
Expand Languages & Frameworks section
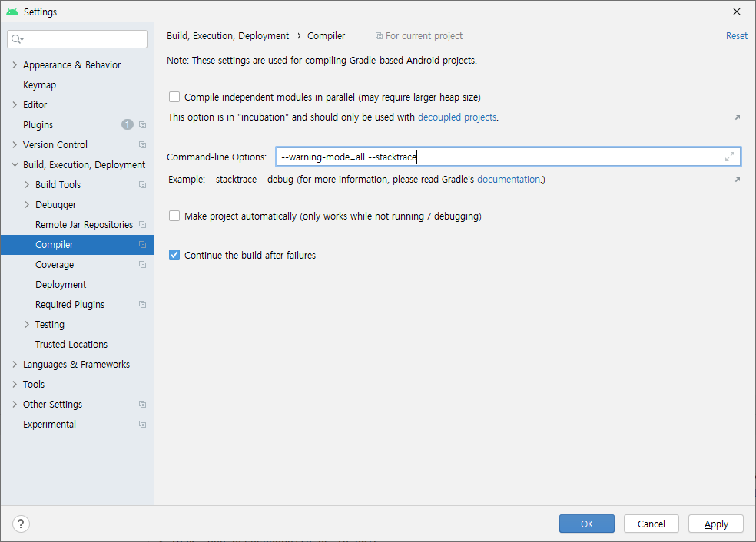coord(15,364)
